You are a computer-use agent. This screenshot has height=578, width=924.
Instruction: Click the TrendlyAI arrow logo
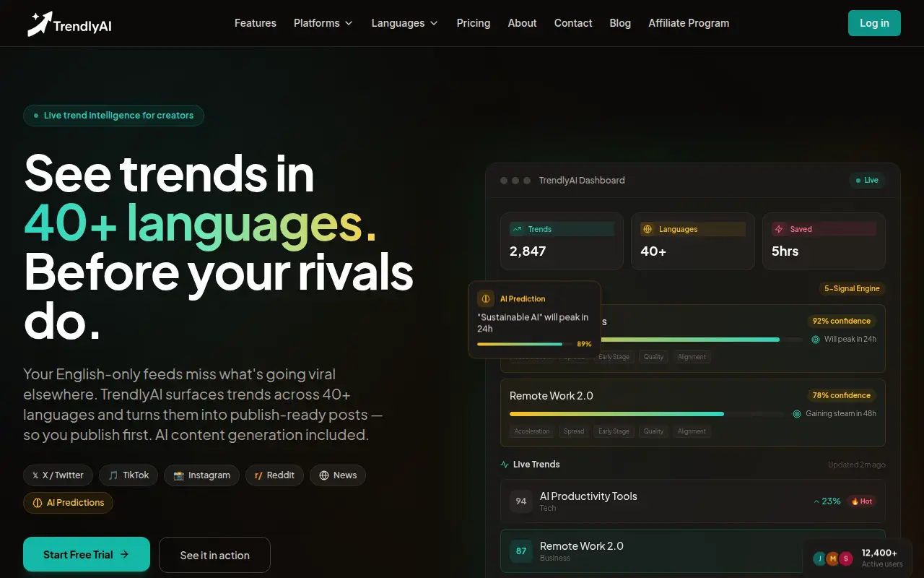pos(40,24)
